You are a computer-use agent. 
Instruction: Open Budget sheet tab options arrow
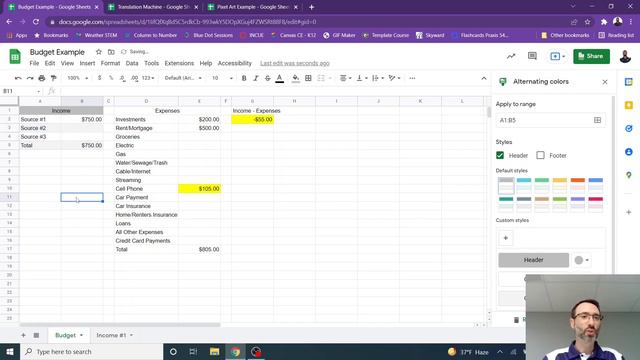[x=81, y=335]
